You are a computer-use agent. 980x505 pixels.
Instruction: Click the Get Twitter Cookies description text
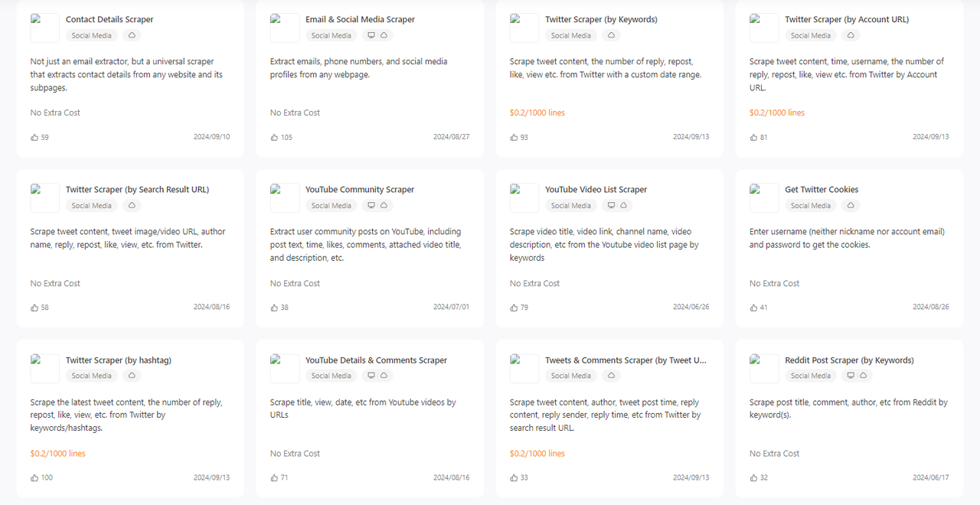coord(847,238)
